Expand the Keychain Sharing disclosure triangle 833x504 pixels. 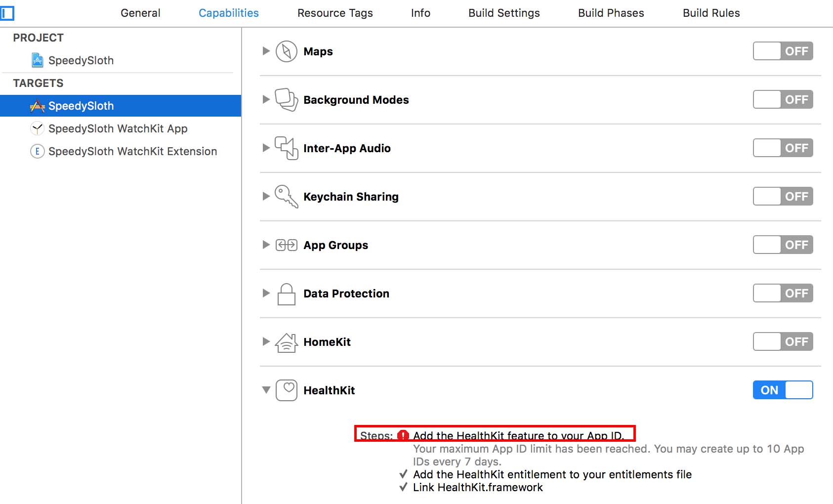coord(266,196)
